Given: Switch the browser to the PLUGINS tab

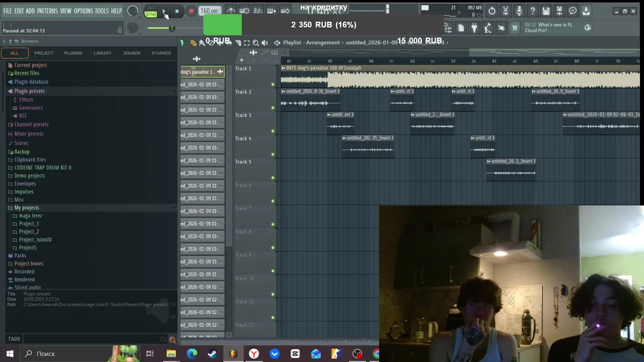Looking at the screenshot, I should pos(73,53).
